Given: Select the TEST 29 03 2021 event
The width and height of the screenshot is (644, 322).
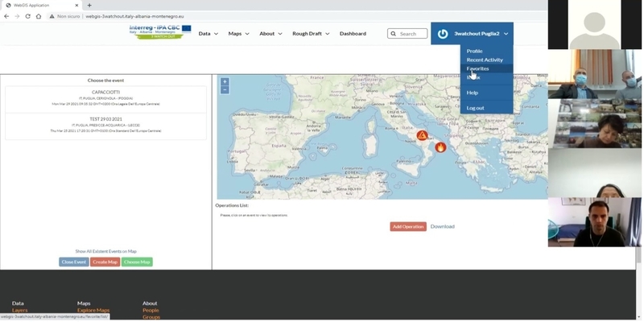Looking at the screenshot, I should (106, 126).
